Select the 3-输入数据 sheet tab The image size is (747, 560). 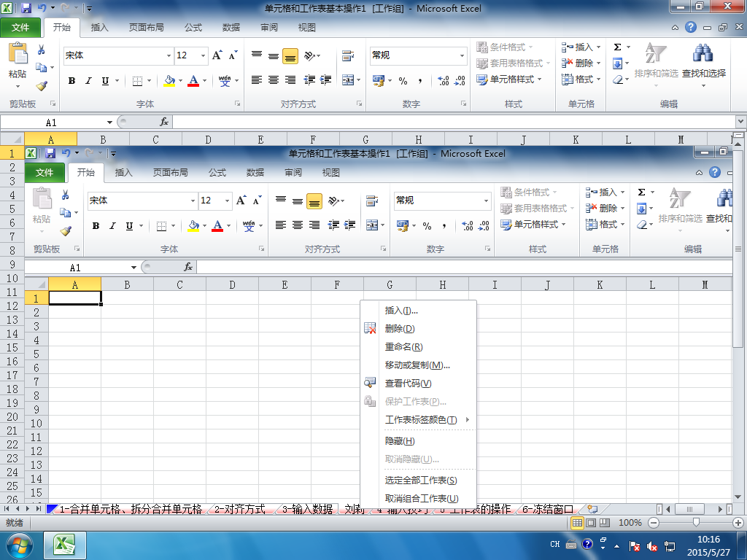coord(307,510)
